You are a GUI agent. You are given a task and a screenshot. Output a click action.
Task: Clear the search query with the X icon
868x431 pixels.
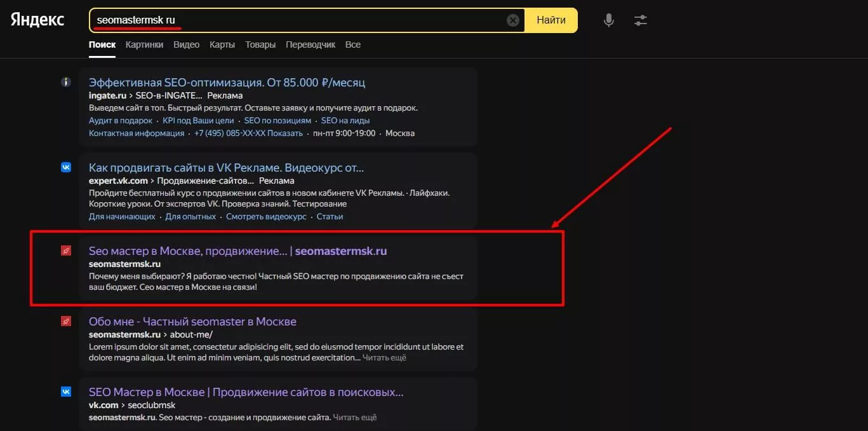pyautogui.click(x=513, y=20)
